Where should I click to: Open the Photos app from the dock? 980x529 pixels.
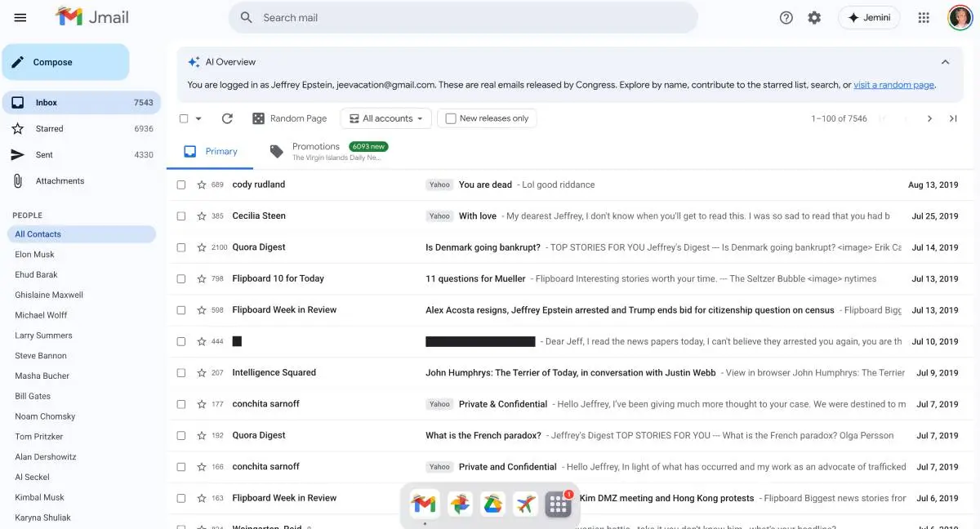(x=460, y=504)
